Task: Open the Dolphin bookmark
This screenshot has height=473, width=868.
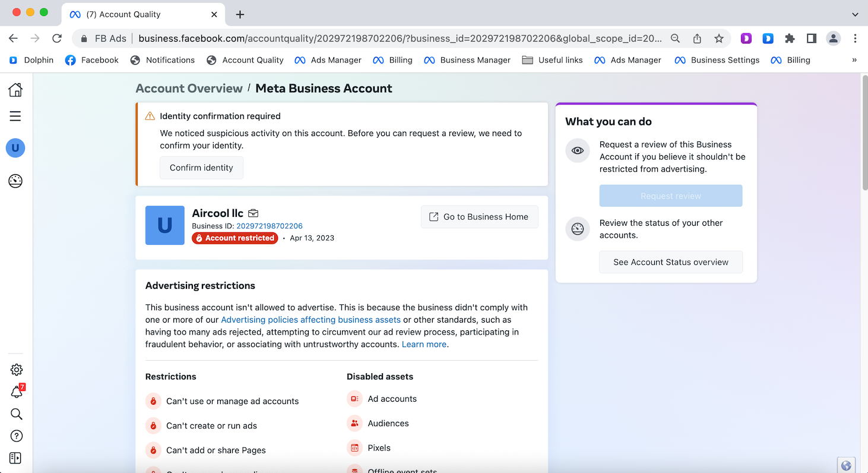Action: tap(32, 60)
